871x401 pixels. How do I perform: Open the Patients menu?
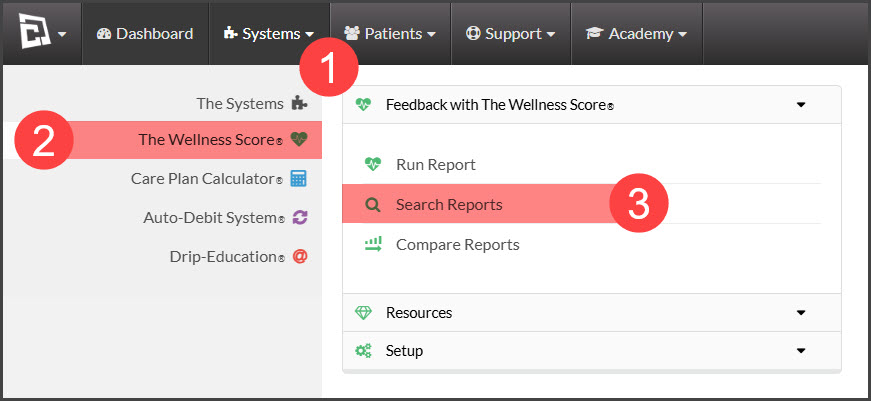click(390, 34)
